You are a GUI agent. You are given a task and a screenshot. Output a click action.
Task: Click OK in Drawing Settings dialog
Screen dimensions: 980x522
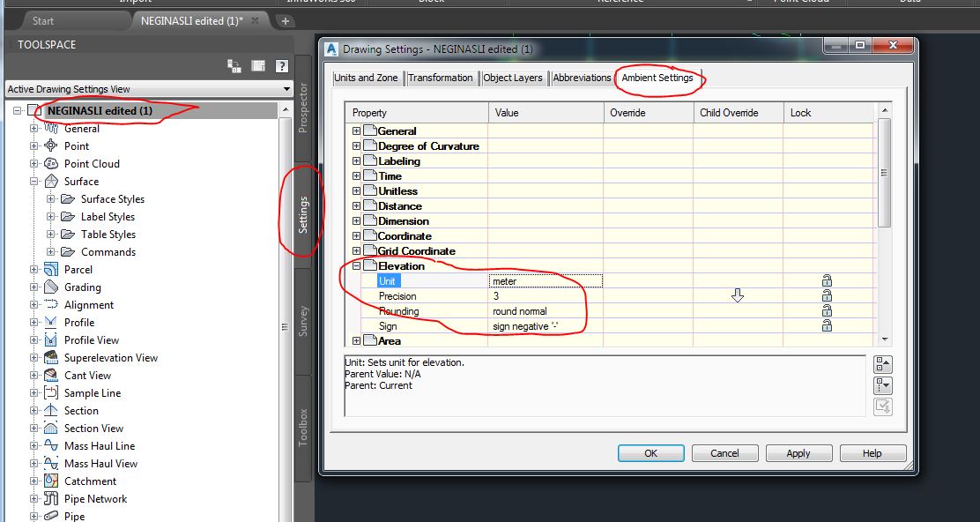tap(650, 453)
